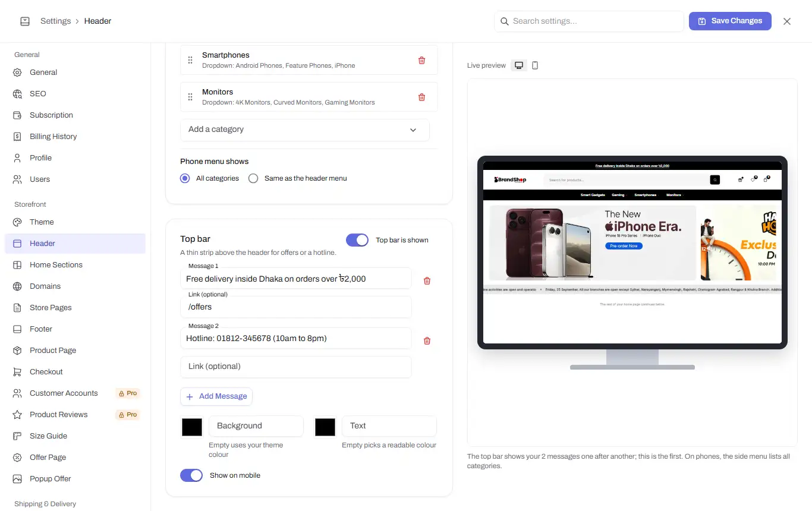Image resolution: width=812 pixels, height=511 pixels.
Task: Click the Message 1 text field
Action: click(296, 278)
